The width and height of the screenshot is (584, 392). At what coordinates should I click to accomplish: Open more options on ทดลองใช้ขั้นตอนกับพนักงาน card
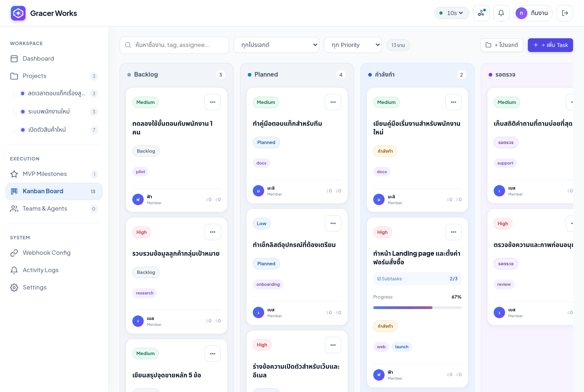tap(212, 102)
